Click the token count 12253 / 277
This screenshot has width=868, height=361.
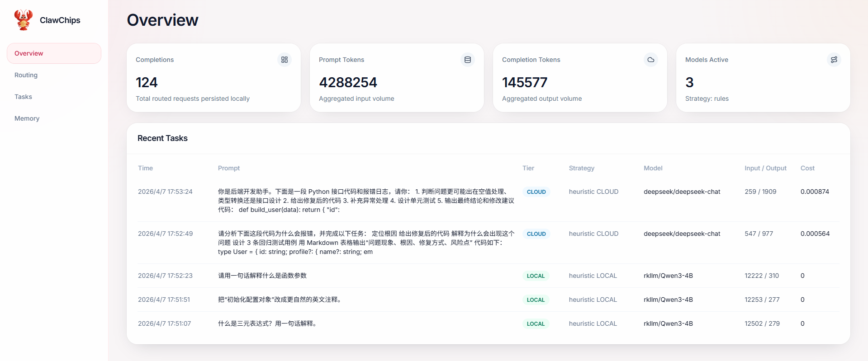click(762, 300)
